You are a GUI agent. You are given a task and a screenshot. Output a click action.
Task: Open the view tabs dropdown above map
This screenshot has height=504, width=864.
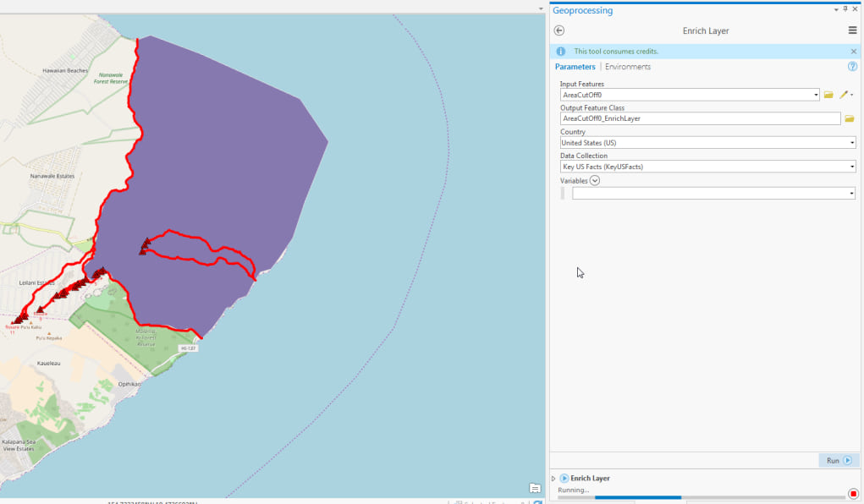(x=541, y=8)
